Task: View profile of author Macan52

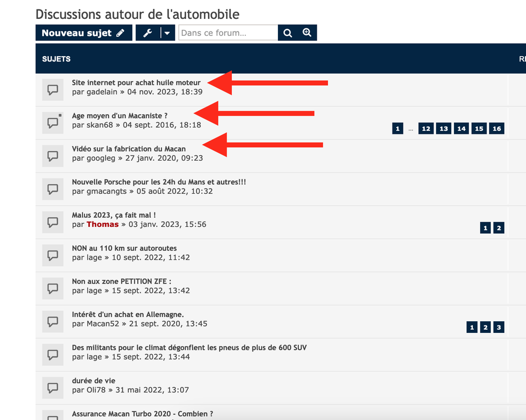Action: [103, 324]
